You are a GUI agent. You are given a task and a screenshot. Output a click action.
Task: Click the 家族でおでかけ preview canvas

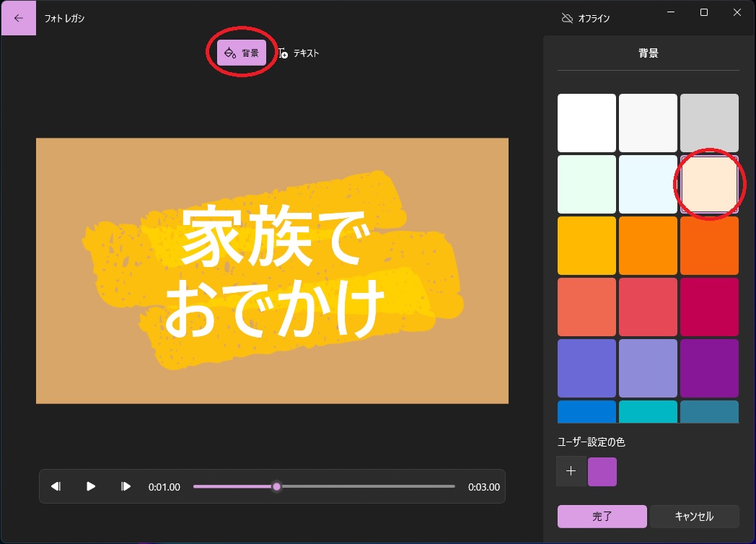click(x=272, y=270)
